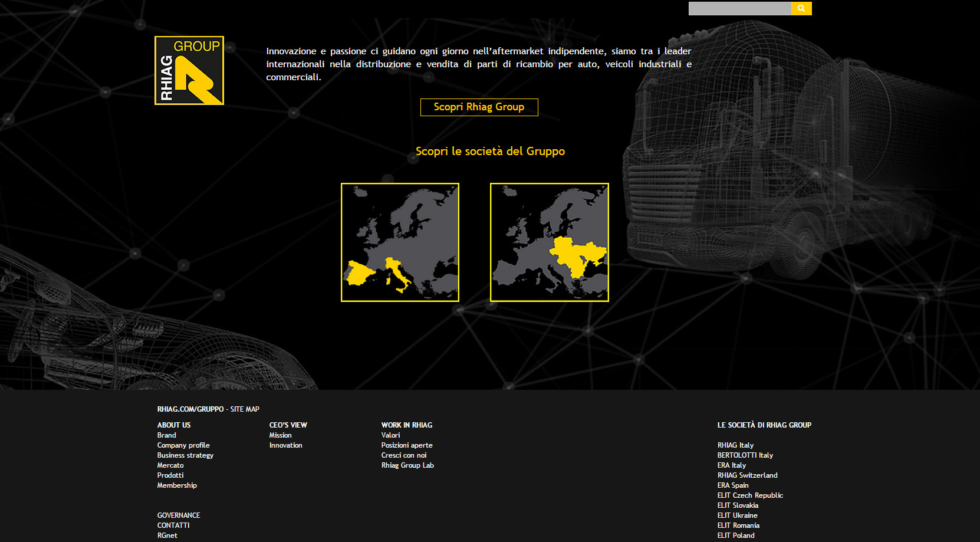Visit ELIT Ukraine link
The image size is (980, 542).
738,515
